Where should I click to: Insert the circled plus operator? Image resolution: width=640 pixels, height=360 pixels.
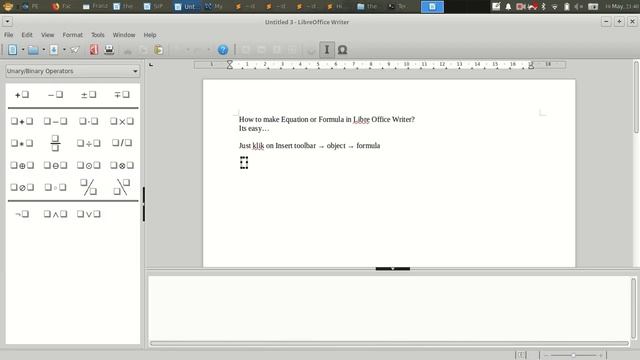(22, 165)
